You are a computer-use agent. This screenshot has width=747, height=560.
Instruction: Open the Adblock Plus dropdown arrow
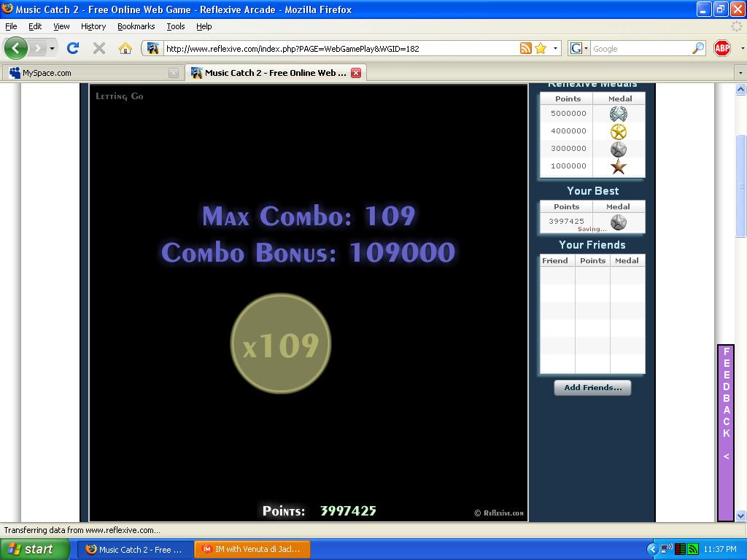[742, 48]
